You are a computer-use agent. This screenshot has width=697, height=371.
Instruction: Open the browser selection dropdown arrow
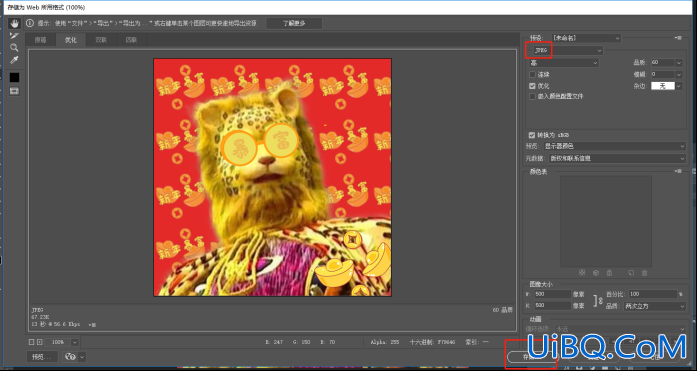point(82,356)
